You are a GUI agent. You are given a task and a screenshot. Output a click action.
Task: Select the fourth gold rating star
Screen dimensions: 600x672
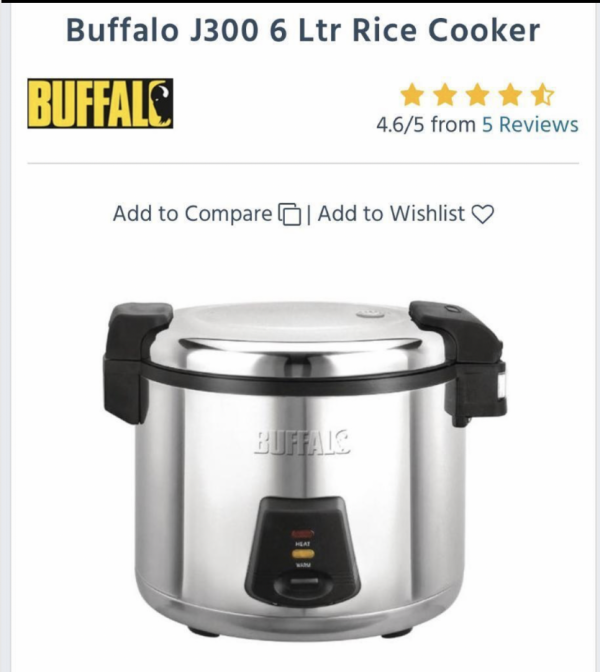[x=510, y=95]
